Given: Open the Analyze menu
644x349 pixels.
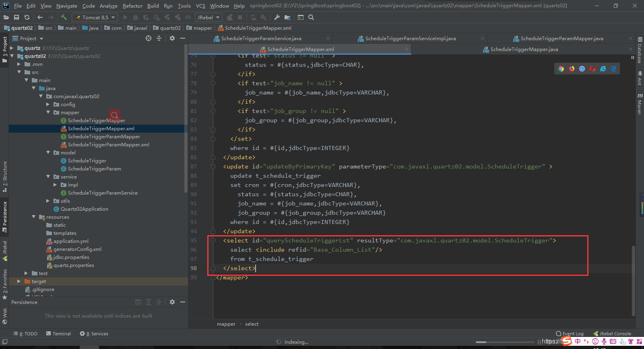Looking at the screenshot, I should (x=109, y=6).
